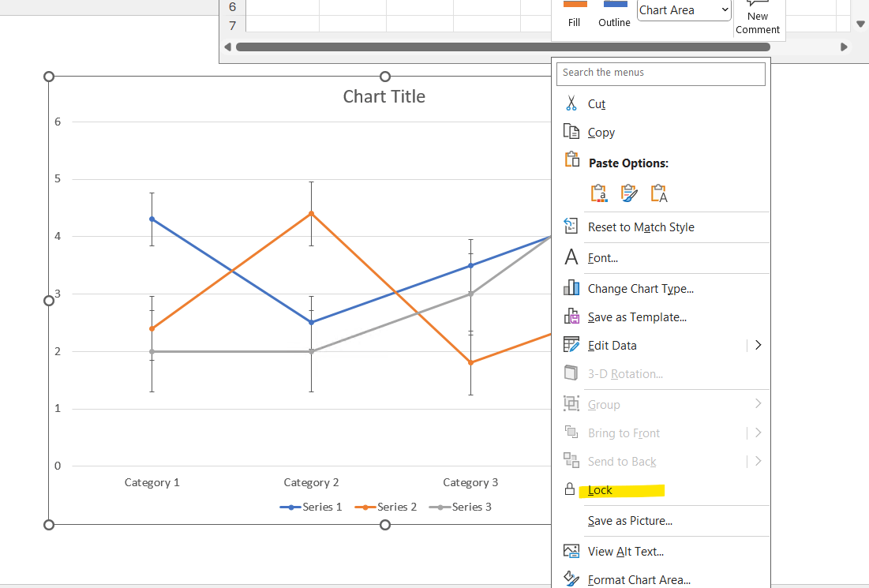The width and height of the screenshot is (869, 588).
Task: Click the Save as Template icon
Action: pyautogui.click(x=571, y=316)
